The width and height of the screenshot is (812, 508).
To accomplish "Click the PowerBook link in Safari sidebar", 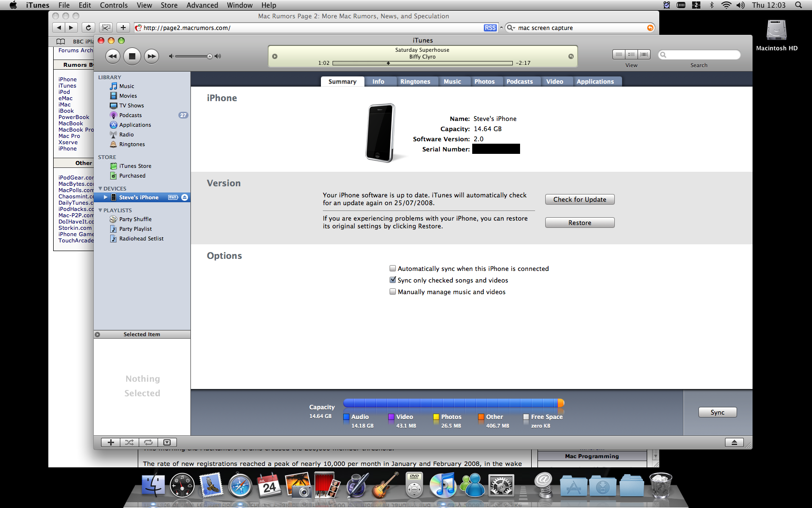I will click(74, 117).
